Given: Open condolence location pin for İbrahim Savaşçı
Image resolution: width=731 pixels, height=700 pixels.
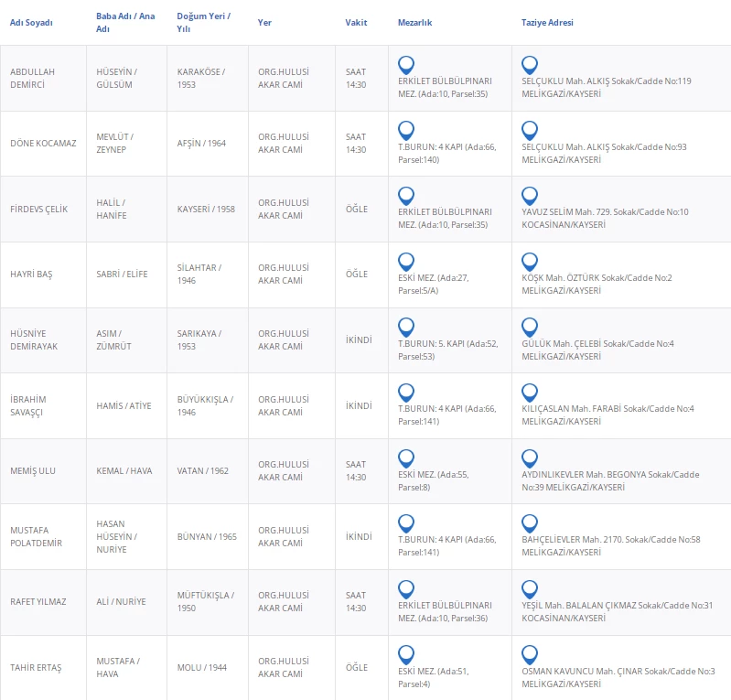Looking at the screenshot, I should 529,392.
